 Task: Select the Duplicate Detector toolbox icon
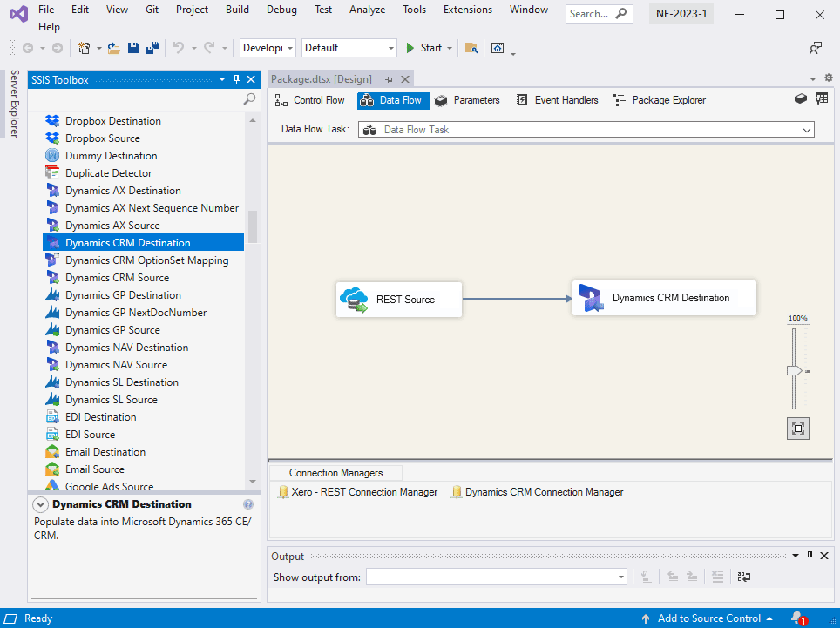(x=52, y=173)
